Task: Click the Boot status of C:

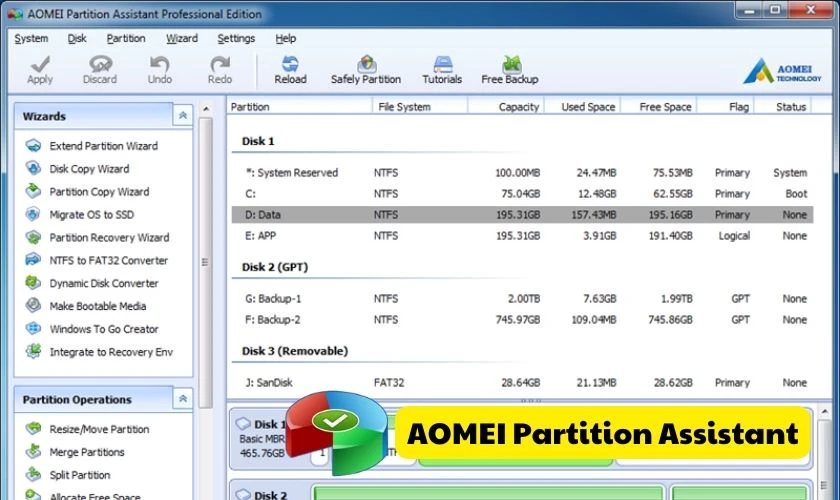Action: tap(796, 193)
